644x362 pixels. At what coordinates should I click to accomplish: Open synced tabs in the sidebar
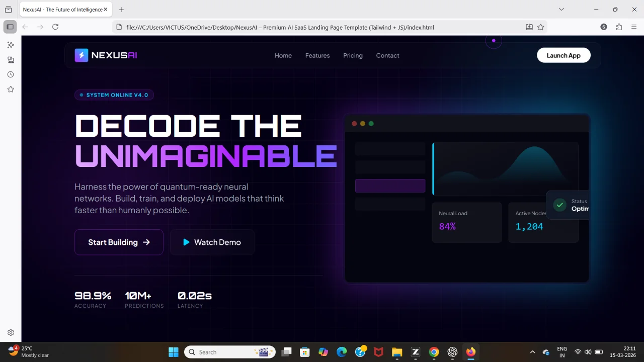pos(11,60)
